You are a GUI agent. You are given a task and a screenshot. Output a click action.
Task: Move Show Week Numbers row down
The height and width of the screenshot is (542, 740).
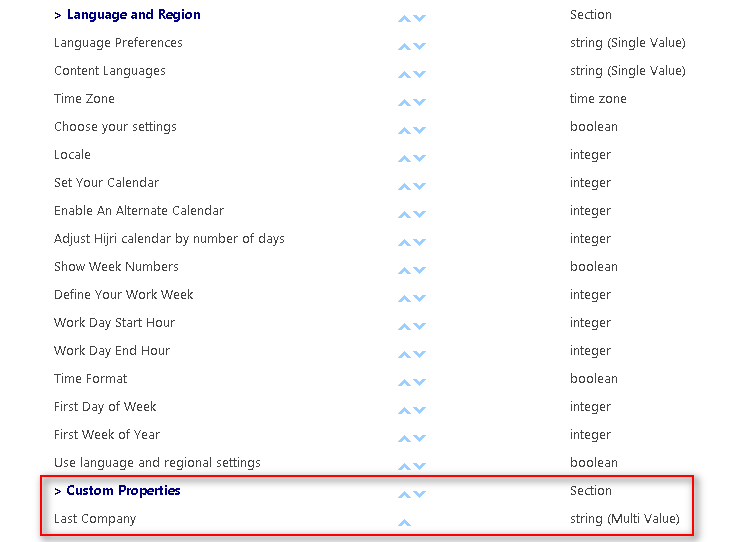419,270
